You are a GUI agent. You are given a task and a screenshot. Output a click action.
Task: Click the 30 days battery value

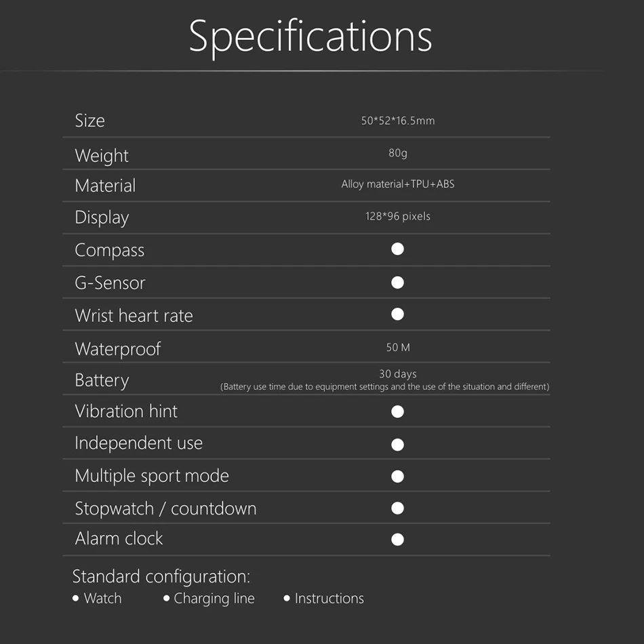point(398,374)
